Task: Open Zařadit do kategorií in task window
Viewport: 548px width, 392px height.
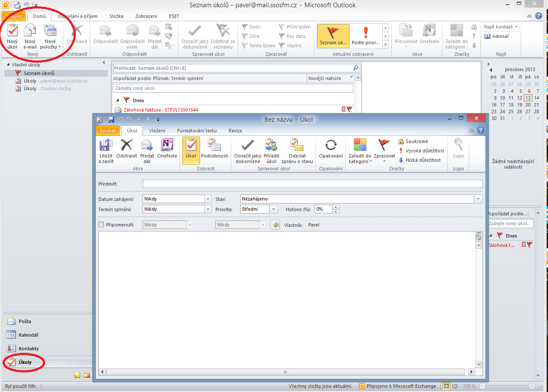Action: (x=360, y=151)
